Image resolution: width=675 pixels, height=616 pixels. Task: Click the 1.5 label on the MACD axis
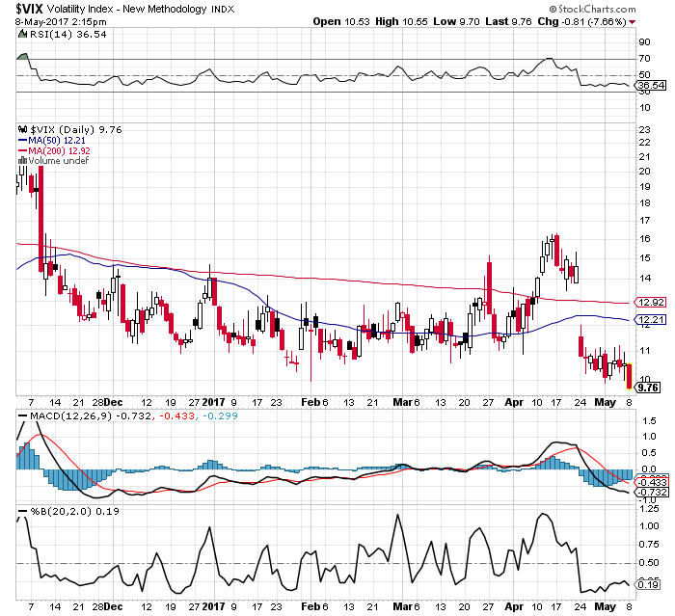tap(649, 421)
